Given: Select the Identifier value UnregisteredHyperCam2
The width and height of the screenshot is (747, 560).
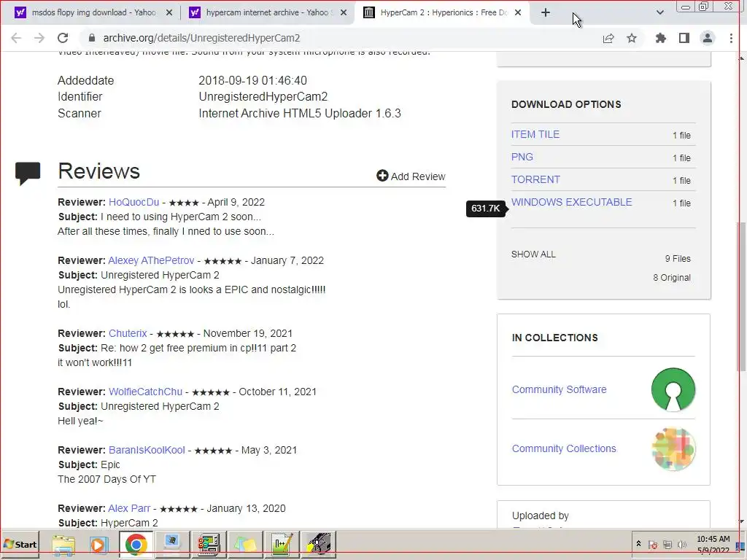Looking at the screenshot, I should coord(263,97).
